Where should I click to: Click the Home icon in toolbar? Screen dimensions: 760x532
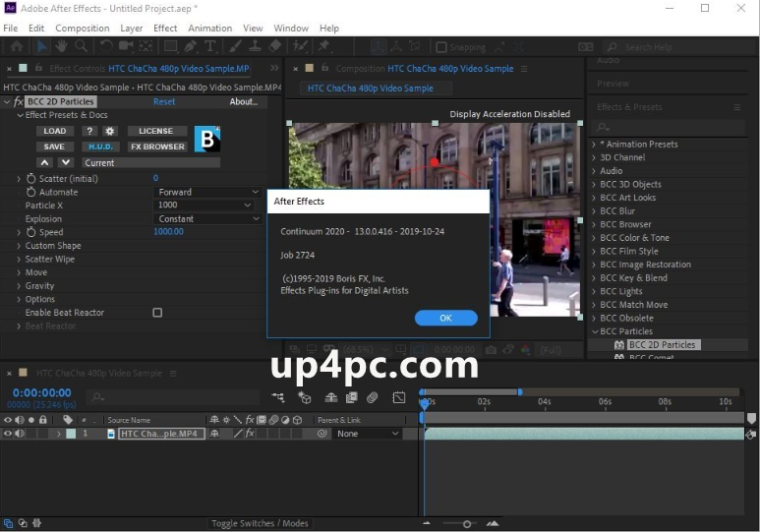point(17,46)
